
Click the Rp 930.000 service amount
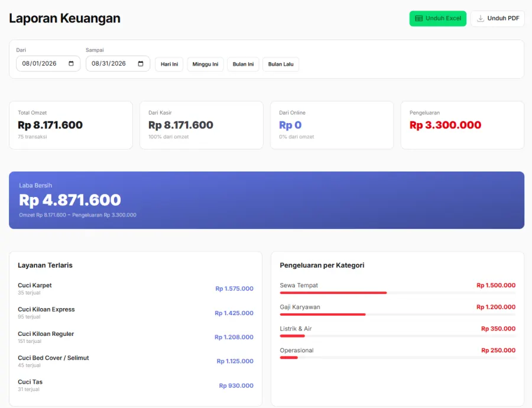tap(236, 386)
